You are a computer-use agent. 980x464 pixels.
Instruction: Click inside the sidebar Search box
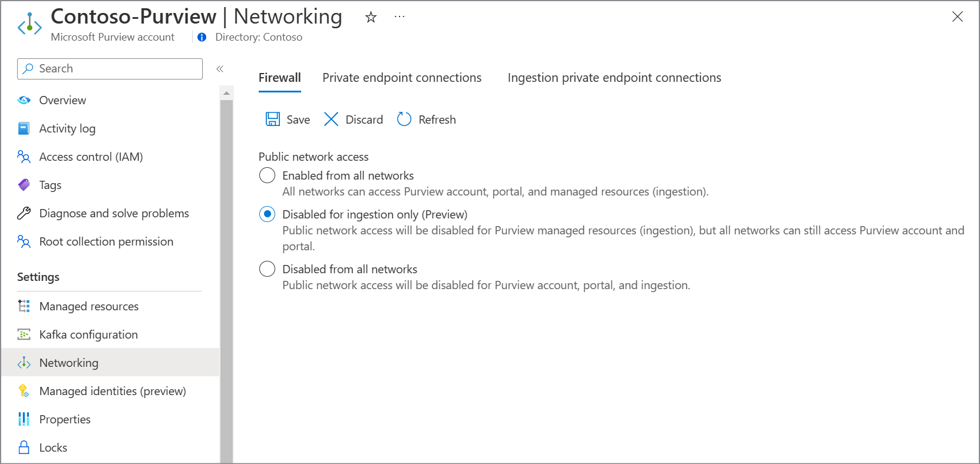click(x=109, y=68)
